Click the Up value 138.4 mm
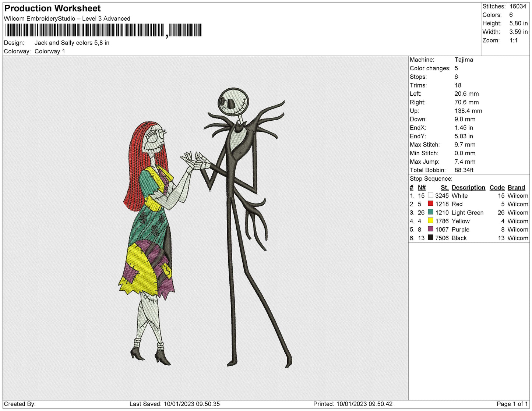Screen dimensions: 532x411 (468, 111)
